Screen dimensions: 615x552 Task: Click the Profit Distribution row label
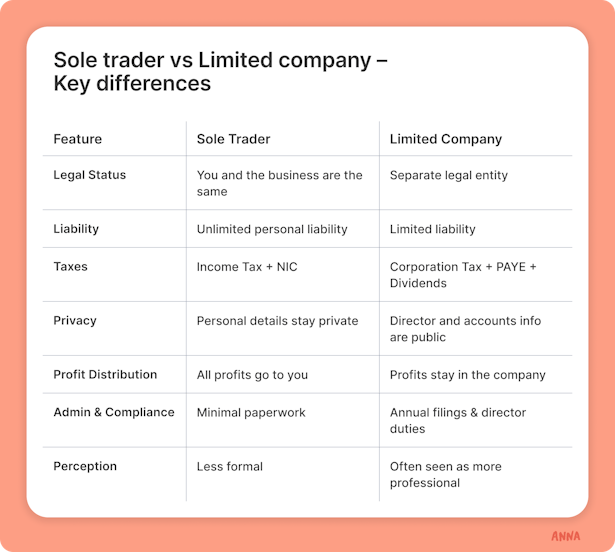[x=105, y=375]
